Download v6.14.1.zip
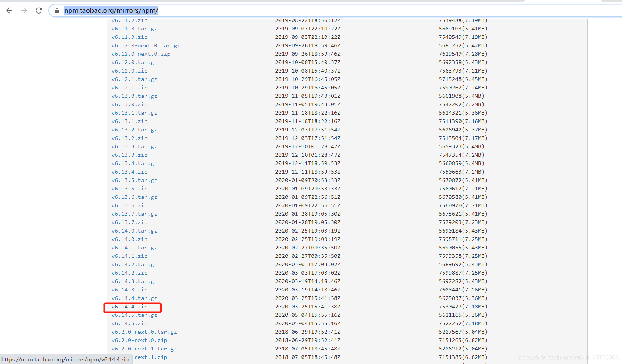The width and height of the screenshot is (622, 364). coord(130,256)
